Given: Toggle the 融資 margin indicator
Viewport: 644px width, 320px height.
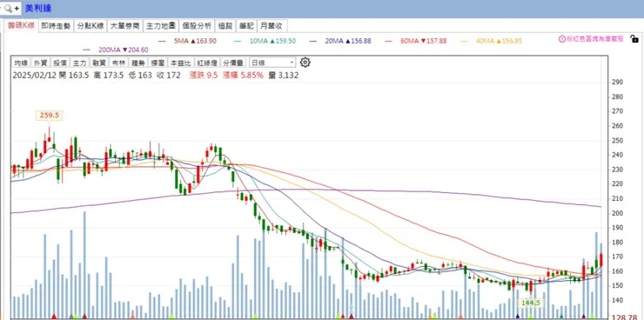Looking at the screenshot, I should coord(99,63).
